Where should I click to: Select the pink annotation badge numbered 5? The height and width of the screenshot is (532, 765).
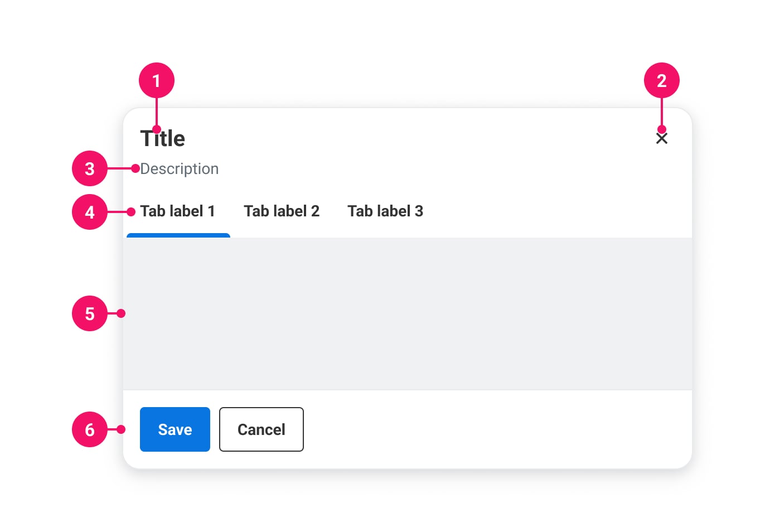[89, 313]
